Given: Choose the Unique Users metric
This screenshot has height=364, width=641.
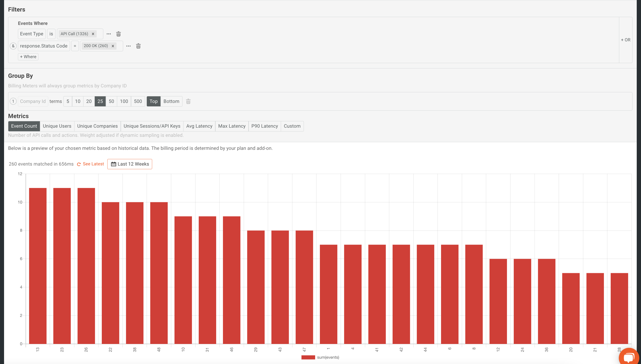Looking at the screenshot, I should pyautogui.click(x=57, y=126).
